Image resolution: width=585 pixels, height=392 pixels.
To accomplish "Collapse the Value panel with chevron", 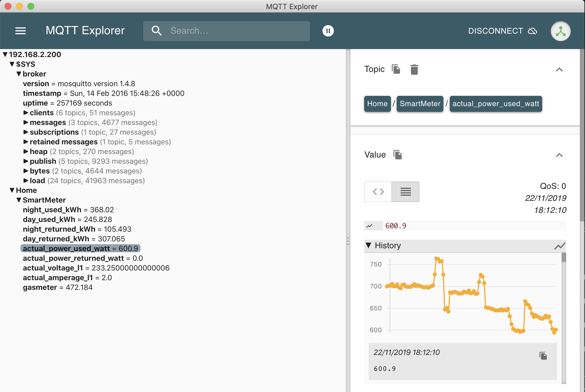I will [x=559, y=155].
